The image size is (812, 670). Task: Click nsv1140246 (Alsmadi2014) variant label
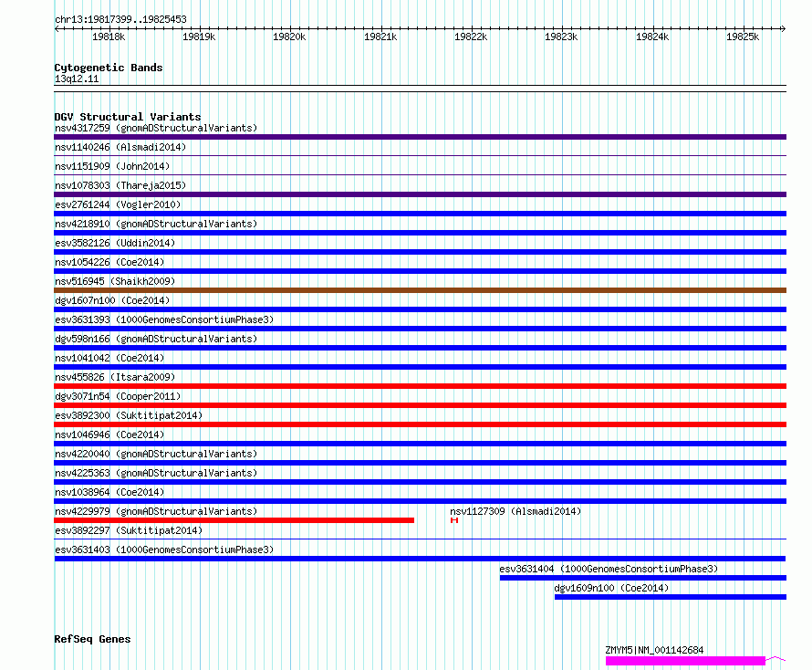click(x=120, y=147)
